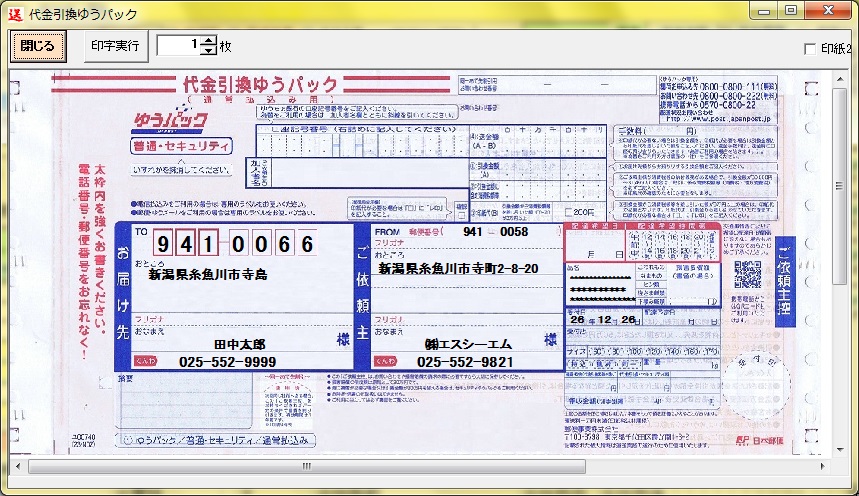Click the shipping date 26 12 26
The image size is (859, 496).
click(603, 320)
